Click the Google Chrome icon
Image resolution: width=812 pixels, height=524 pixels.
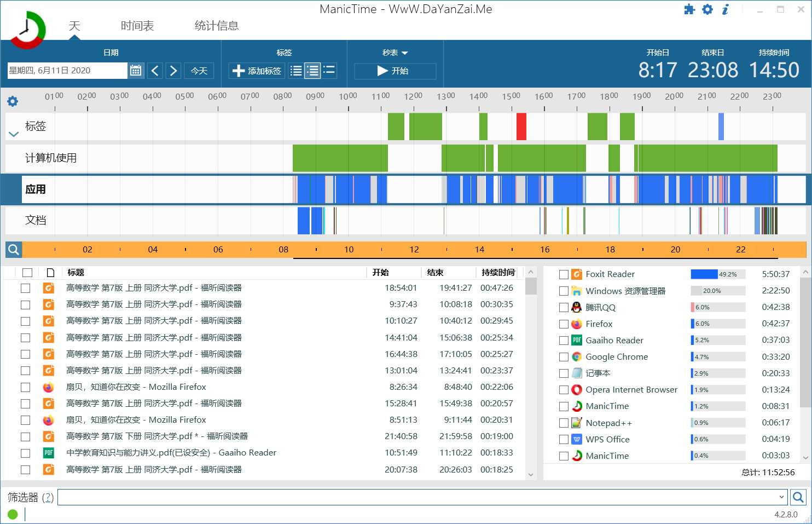577,356
